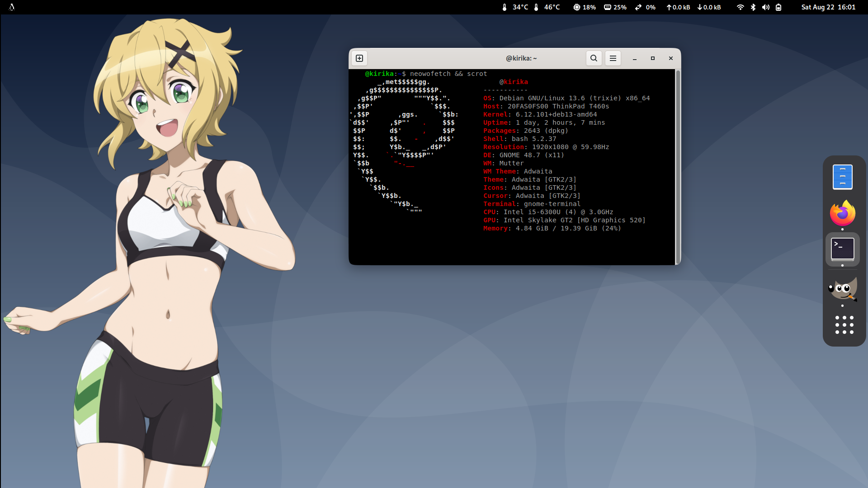Click the battery status icon
This screenshot has width=868, height=488.
[x=778, y=7]
